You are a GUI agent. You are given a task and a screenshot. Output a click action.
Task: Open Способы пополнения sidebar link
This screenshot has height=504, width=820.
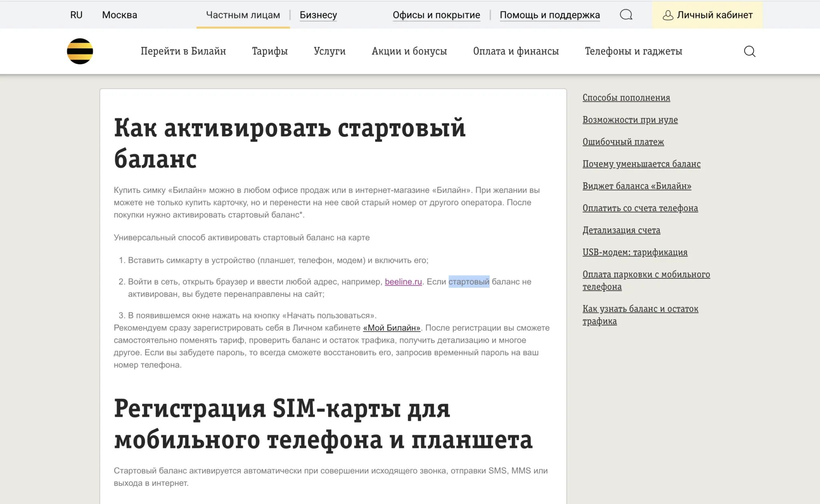click(x=626, y=98)
